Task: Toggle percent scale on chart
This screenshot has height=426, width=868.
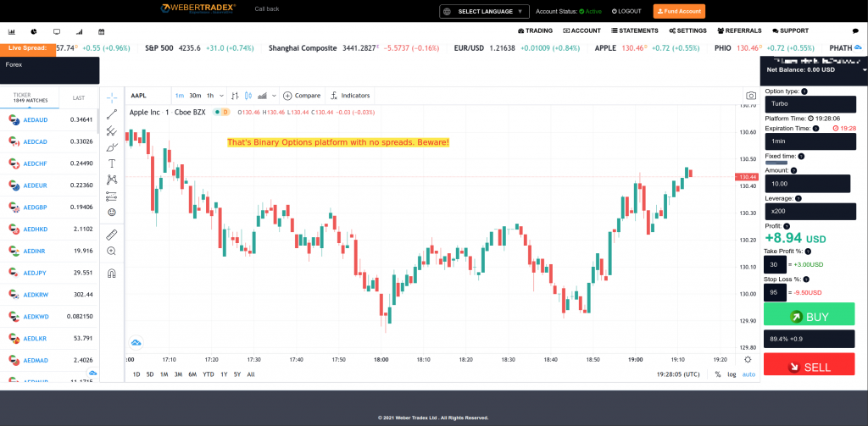Action: click(718, 374)
